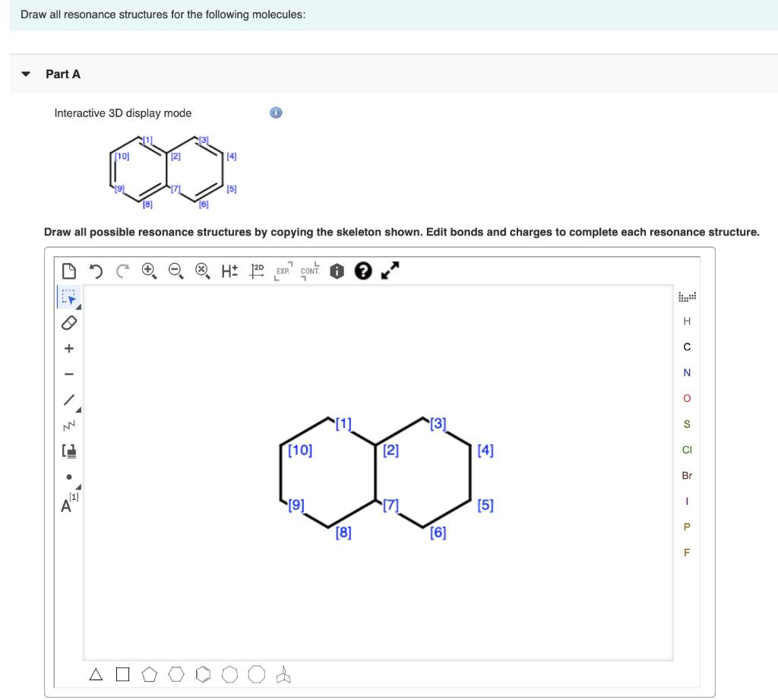Activate the decrease charge minus tool
The width and height of the screenshot is (778, 700).
click(x=68, y=373)
